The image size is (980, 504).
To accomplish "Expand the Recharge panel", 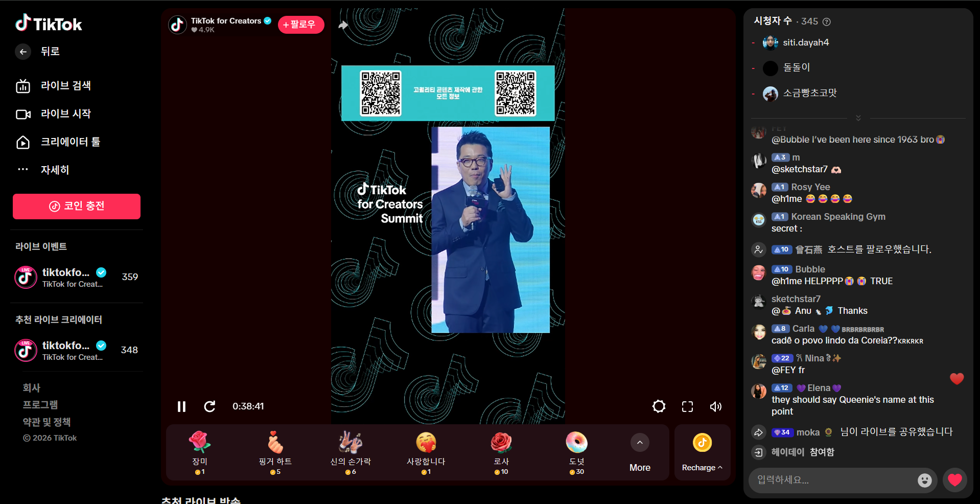I will [702, 452].
